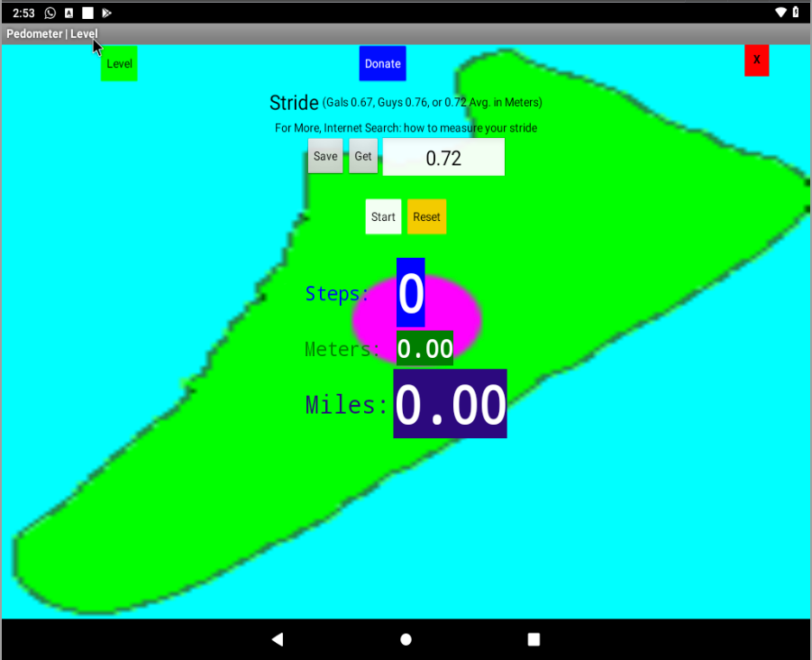Tap the recent apps square icon
Viewport: 812px width, 660px height.
click(x=534, y=639)
